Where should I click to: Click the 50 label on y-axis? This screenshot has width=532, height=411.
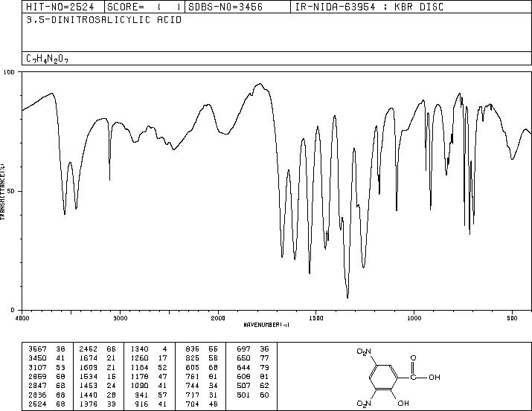click(x=12, y=191)
